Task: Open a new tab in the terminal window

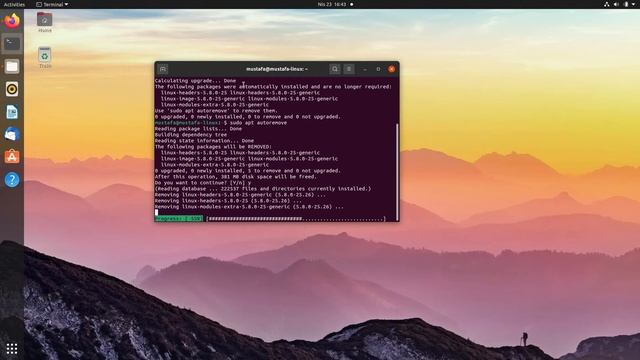Action: (x=162, y=69)
